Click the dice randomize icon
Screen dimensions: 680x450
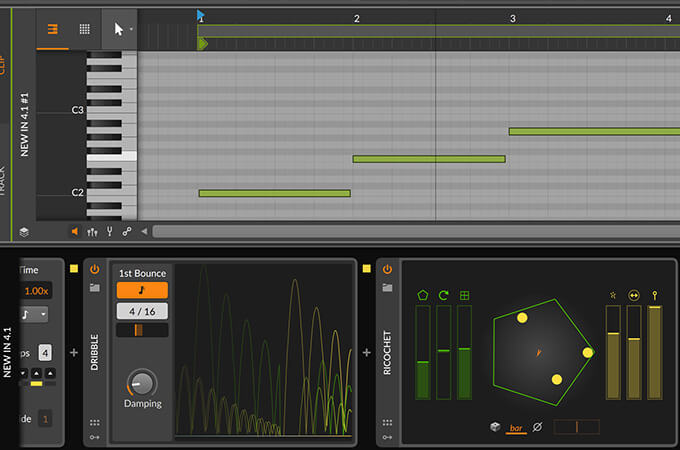click(x=495, y=427)
